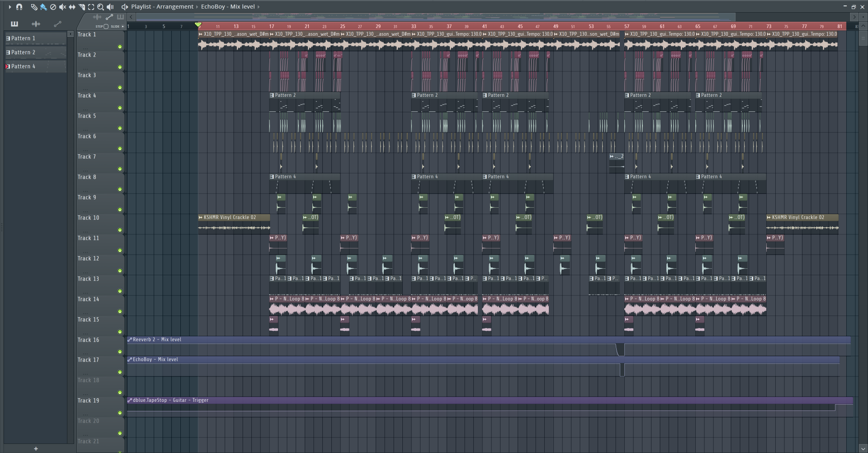Mute Track 8 with green switch

click(x=120, y=189)
